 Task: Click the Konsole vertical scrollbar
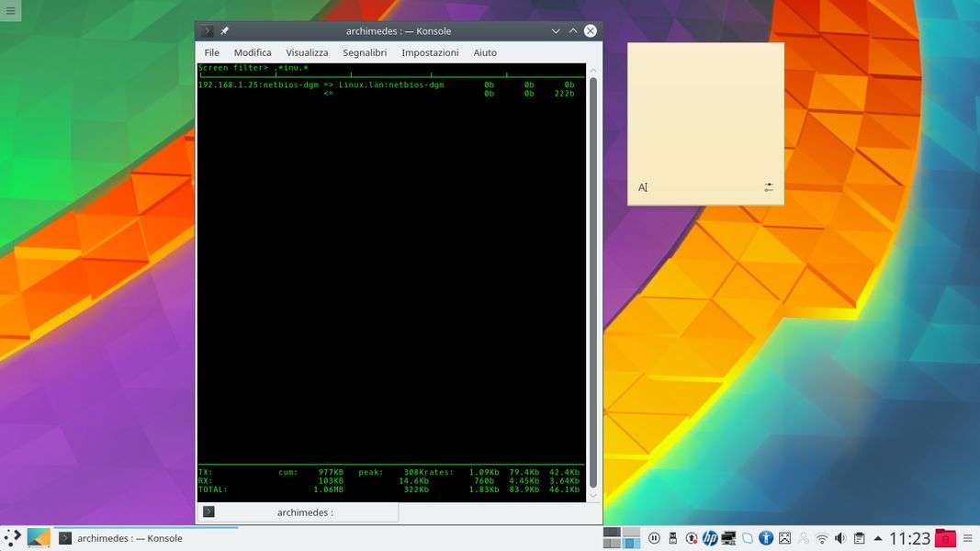click(x=592, y=275)
